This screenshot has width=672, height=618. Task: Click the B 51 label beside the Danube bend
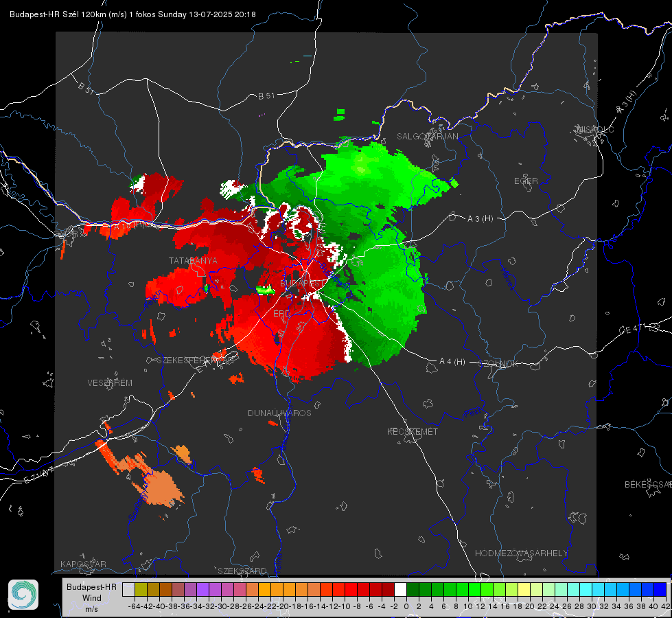pos(266,96)
